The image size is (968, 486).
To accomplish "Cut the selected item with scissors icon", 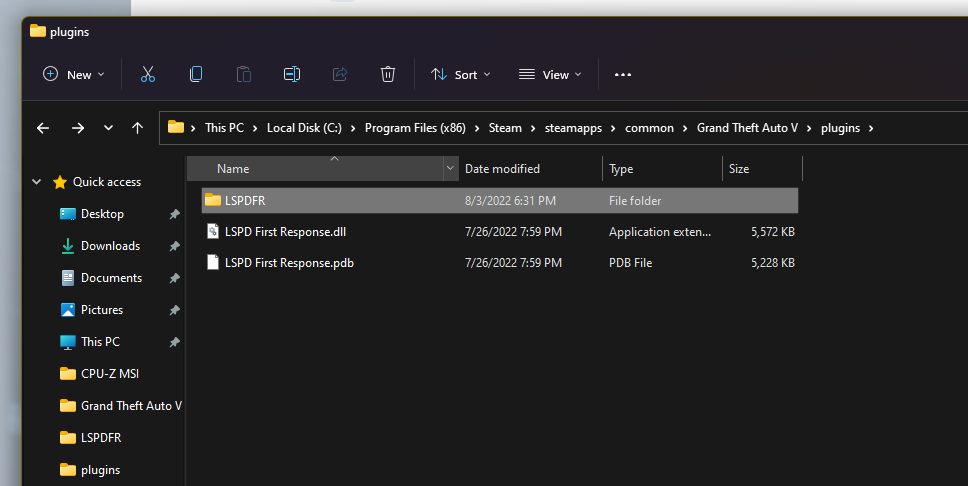I will point(148,75).
